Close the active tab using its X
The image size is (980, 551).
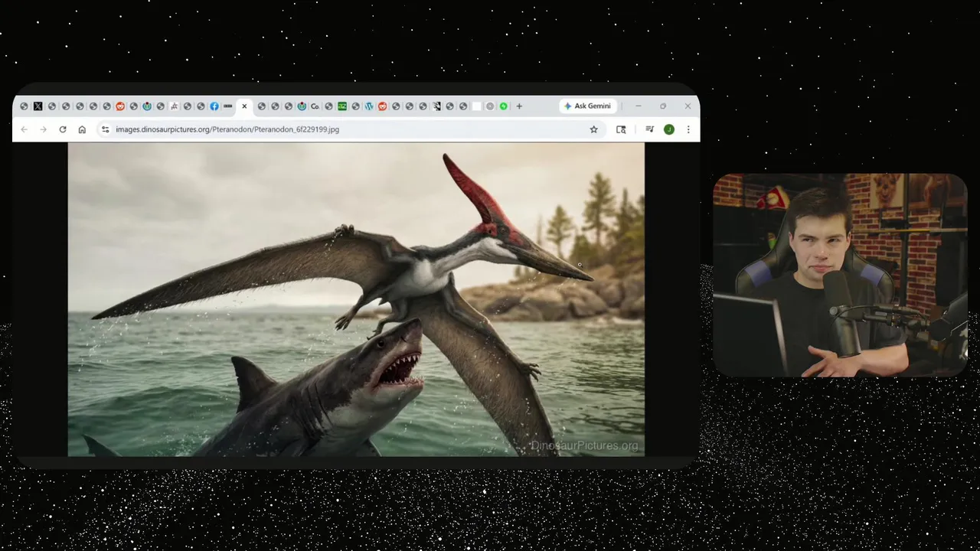click(244, 106)
